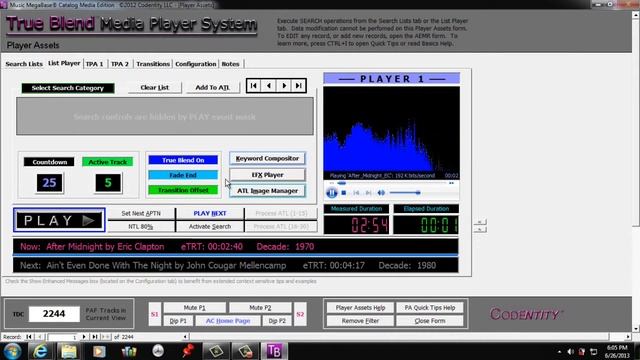The image size is (640, 360).
Task: Click Set Next APTN button
Action: (x=141, y=213)
